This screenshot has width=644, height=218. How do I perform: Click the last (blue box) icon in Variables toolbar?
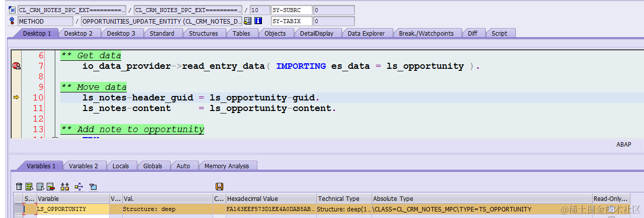click(x=93, y=186)
